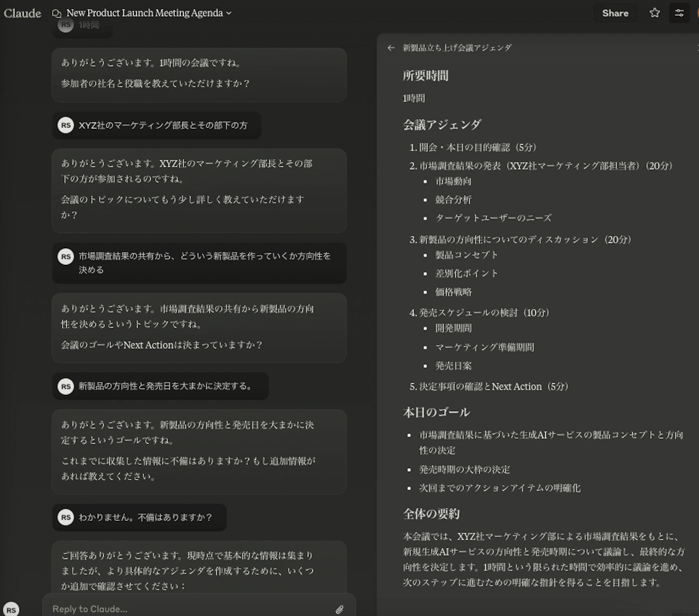
Task: Click the 1時間 value under 所要時間
Action: [414, 98]
